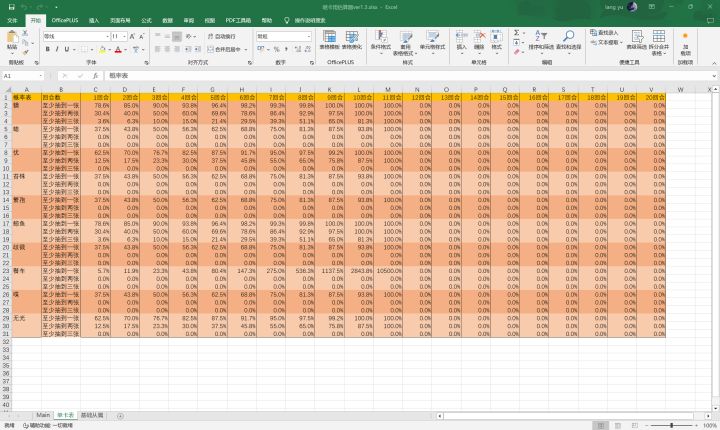Click the Paste icon in clipboard group
Screen dimensions: 720x430
coord(12,40)
